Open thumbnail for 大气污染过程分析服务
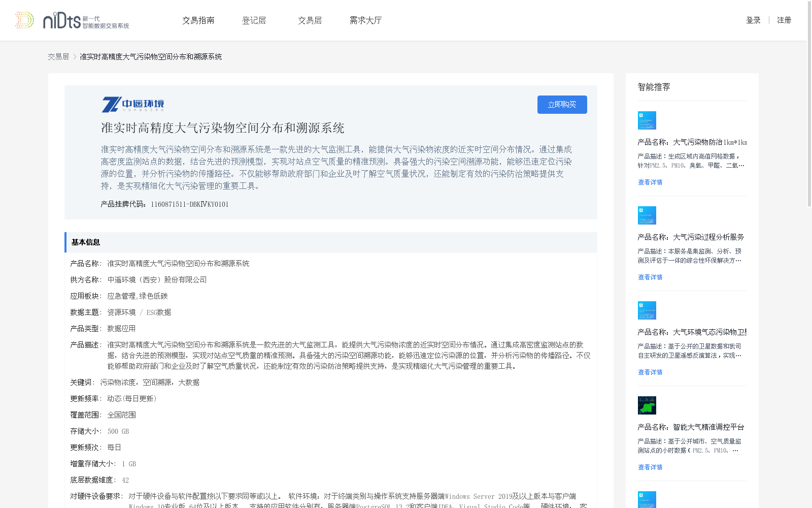 click(x=647, y=215)
